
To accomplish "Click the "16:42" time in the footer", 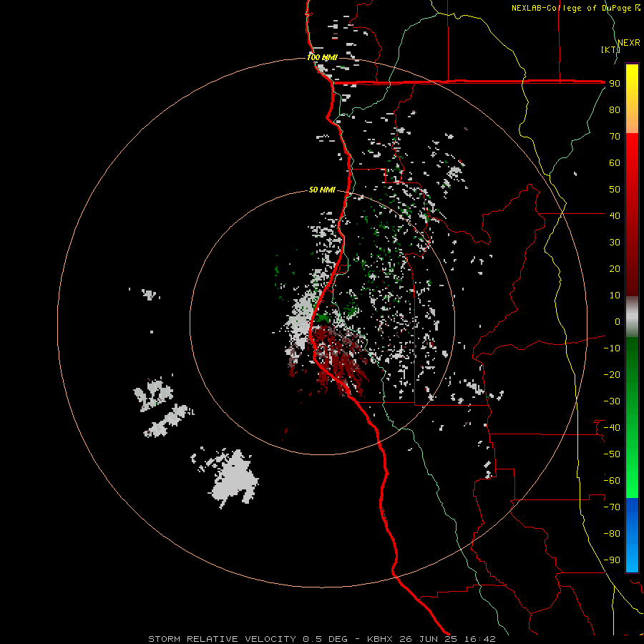I will [x=480, y=639].
